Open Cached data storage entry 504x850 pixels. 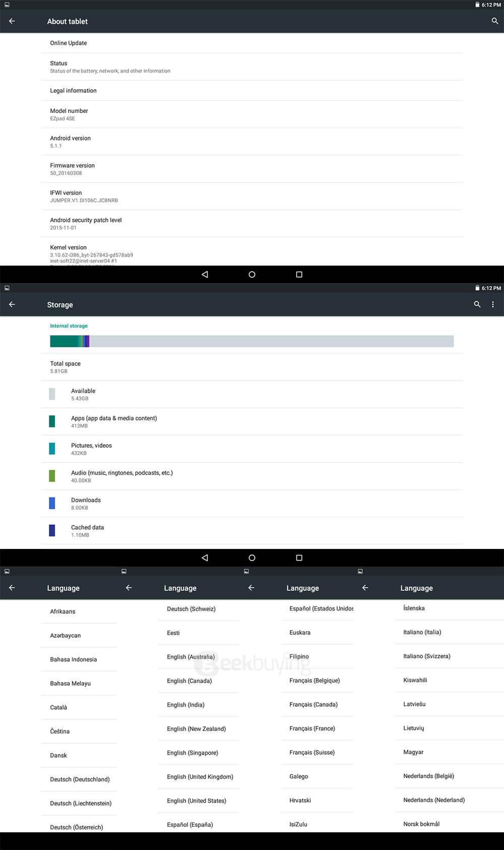click(x=87, y=530)
